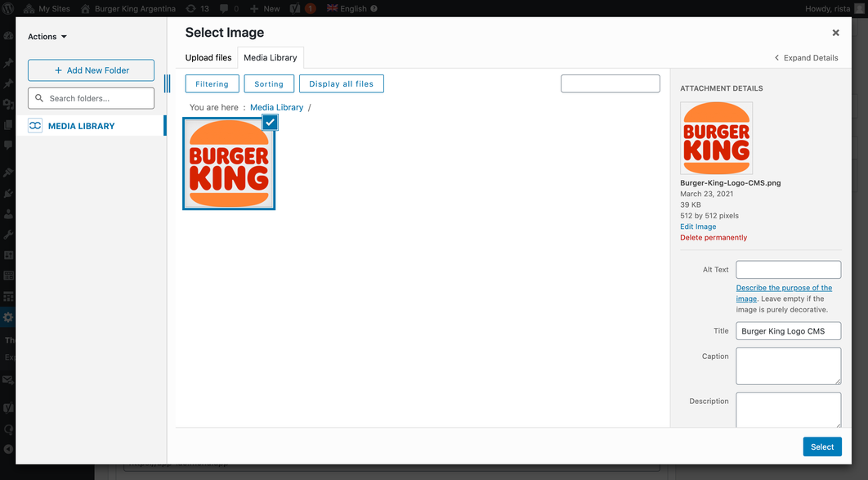Screen dimensions: 868x480
Task: Click the magnifier icon in folder search
Action: [x=38, y=98]
